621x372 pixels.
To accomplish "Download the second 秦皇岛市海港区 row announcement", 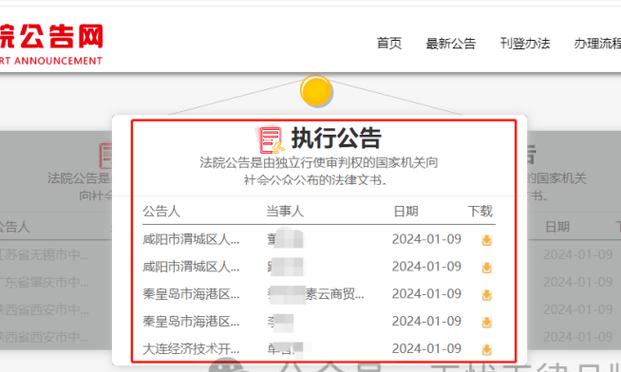I will click(x=486, y=322).
